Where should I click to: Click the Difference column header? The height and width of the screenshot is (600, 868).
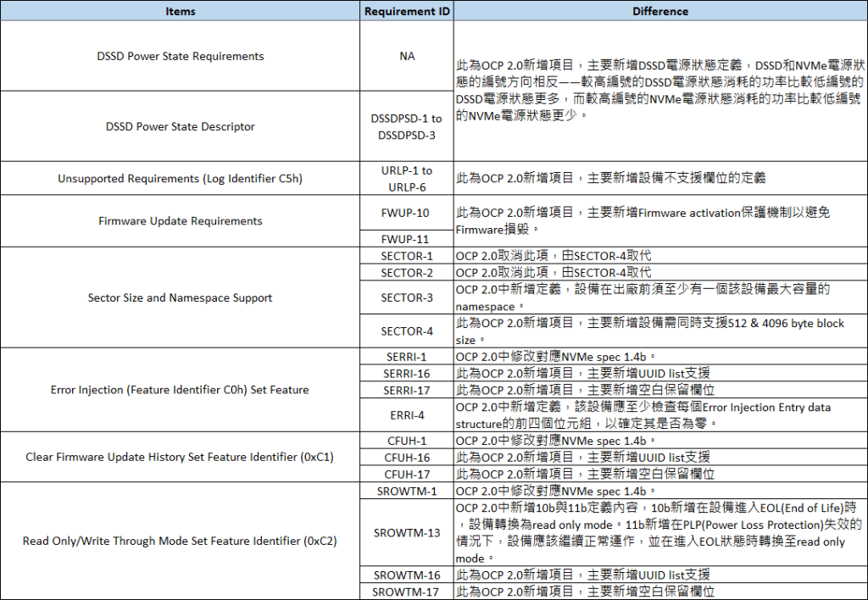[x=660, y=11]
